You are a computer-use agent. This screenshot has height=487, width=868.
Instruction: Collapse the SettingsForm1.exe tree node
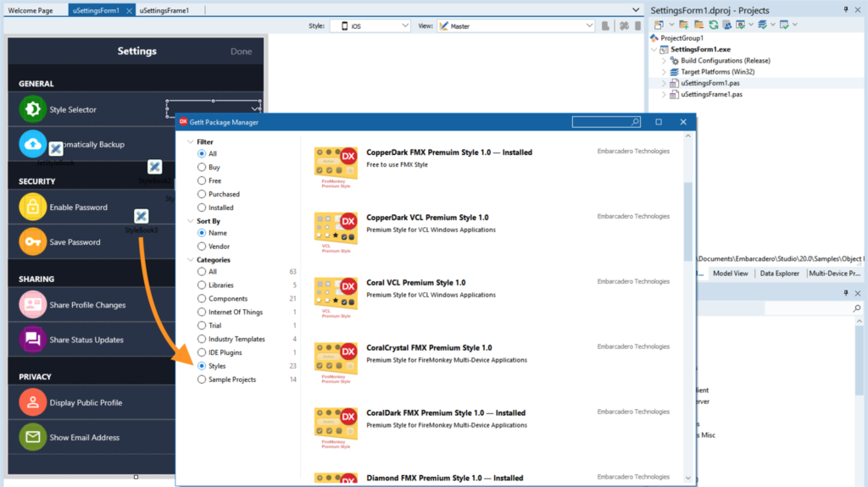click(654, 49)
